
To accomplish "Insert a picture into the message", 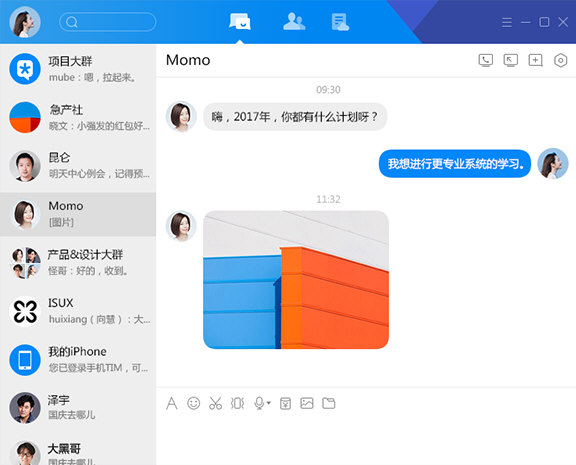I will pos(307,403).
